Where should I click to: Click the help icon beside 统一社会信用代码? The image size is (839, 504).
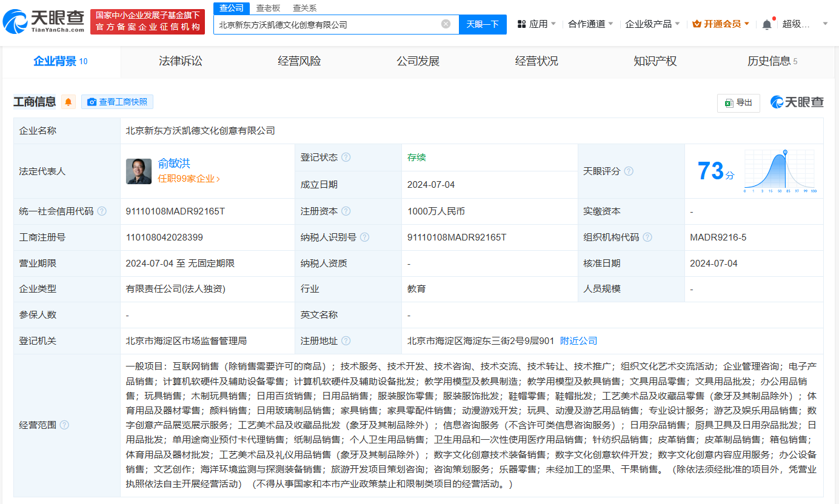(x=102, y=211)
